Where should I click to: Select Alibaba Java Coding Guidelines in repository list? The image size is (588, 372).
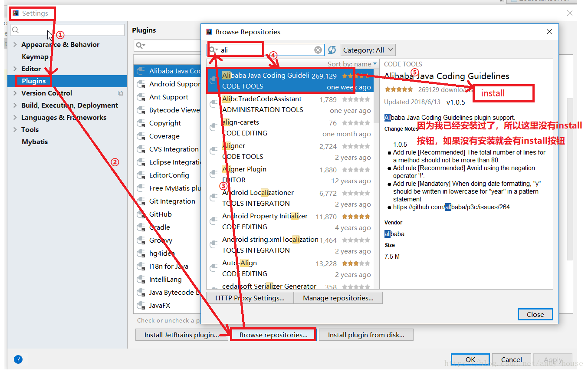coord(290,81)
